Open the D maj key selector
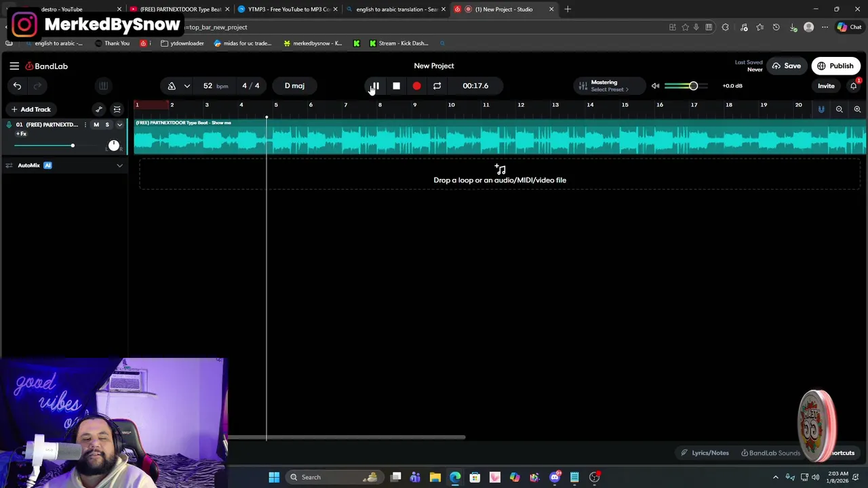 pos(294,85)
